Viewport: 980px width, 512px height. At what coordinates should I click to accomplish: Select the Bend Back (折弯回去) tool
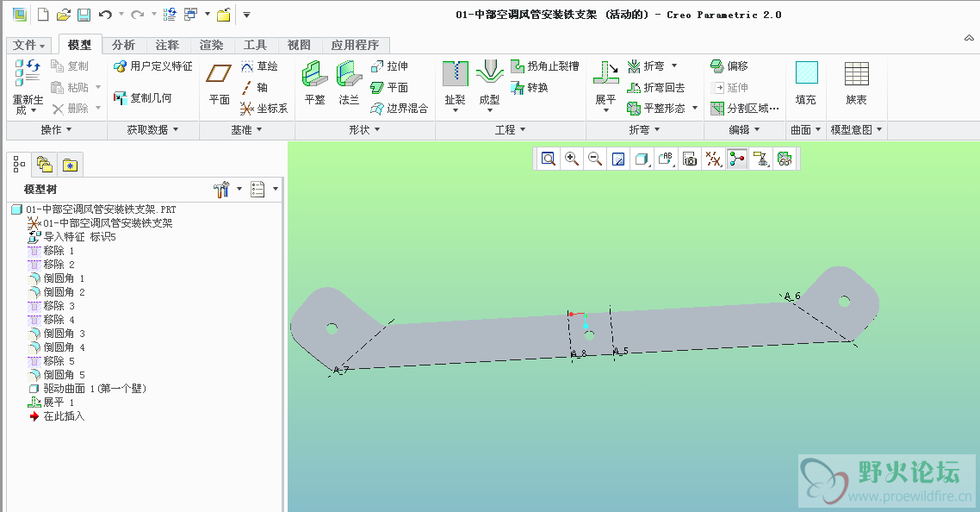coord(655,88)
